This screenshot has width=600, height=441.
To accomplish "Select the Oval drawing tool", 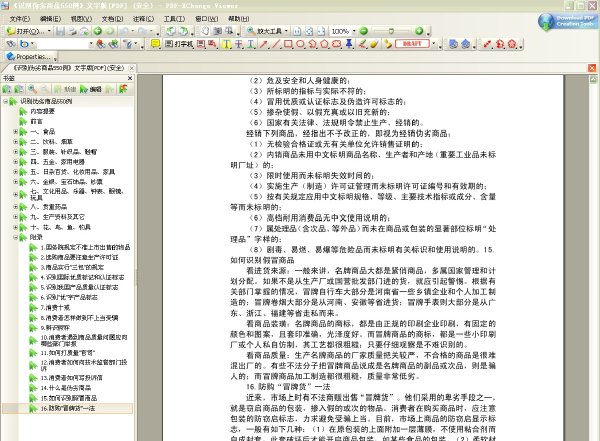I will 300,44.
